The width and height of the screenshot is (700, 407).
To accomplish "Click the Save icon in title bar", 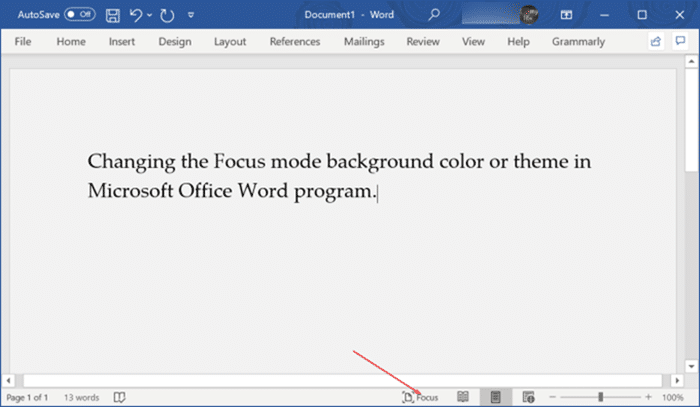I will click(112, 15).
